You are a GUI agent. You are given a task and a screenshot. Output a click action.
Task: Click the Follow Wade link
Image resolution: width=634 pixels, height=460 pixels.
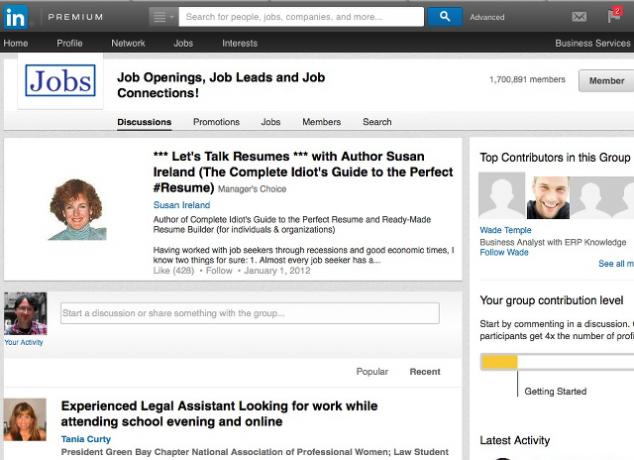[504, 252]
